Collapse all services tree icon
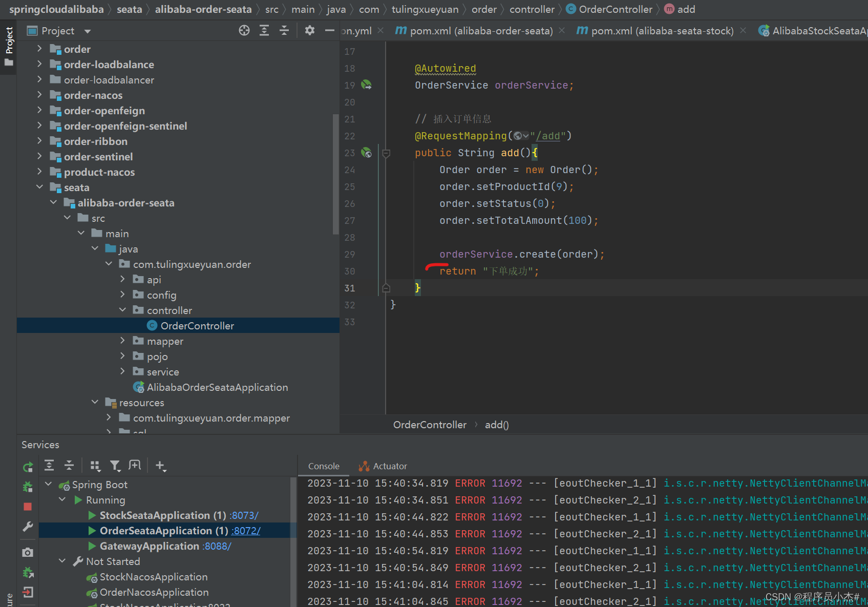The width and height of the screenshot is (868, 607). coord(69,466)
